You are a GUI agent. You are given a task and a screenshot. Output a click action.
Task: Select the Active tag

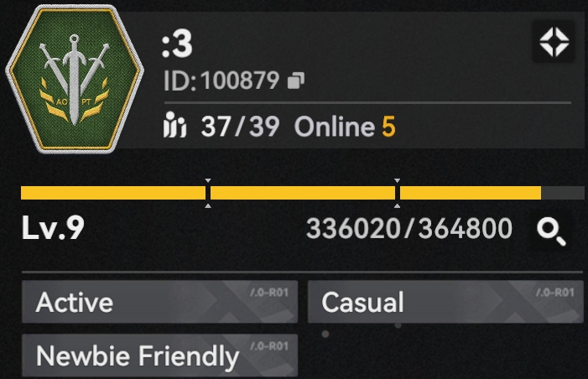pyautogui.click(x=159, y=302)
